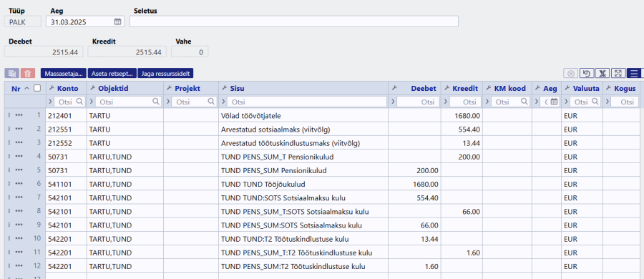644x279 pixels.
Task: Click magnifier icon in Projekt filter
Action: pyautogui.click(x=211, y=102)
